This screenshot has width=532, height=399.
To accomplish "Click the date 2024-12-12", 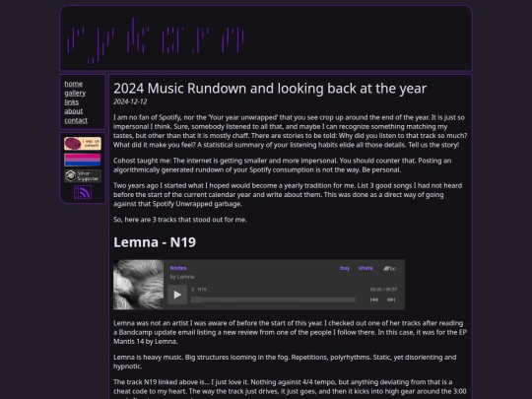I will [130, 101].
